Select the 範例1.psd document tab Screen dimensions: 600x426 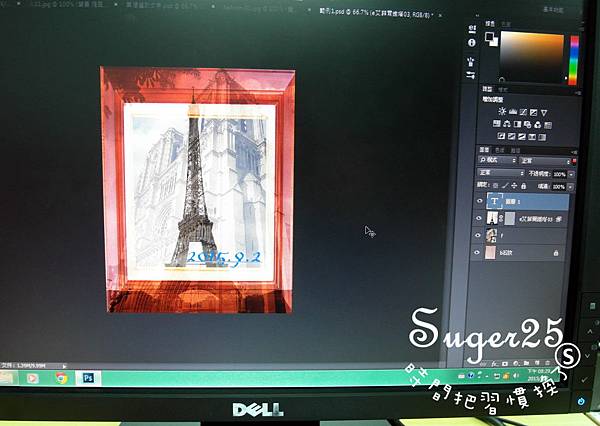[x=376, y=13]
